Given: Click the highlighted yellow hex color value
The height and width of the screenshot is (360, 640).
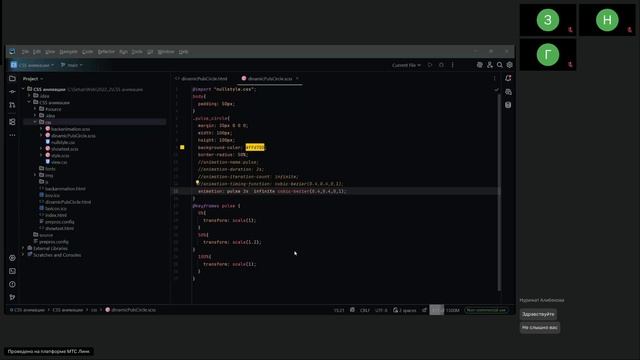Looking at the screenshot, I should click(255, 147).
